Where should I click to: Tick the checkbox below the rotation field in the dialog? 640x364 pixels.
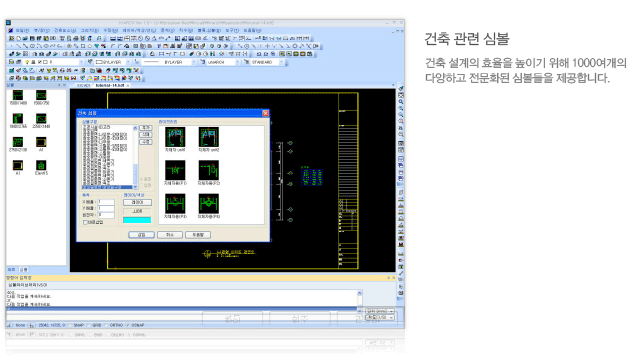(85, 222)
